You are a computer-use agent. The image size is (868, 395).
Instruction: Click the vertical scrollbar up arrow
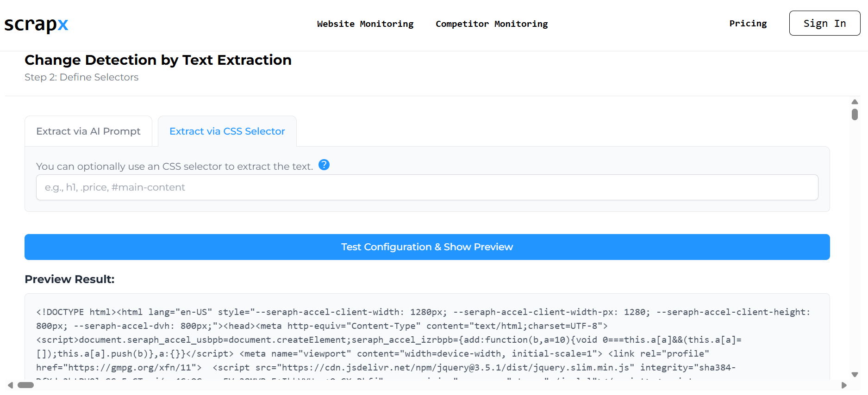tap(855, 102)
